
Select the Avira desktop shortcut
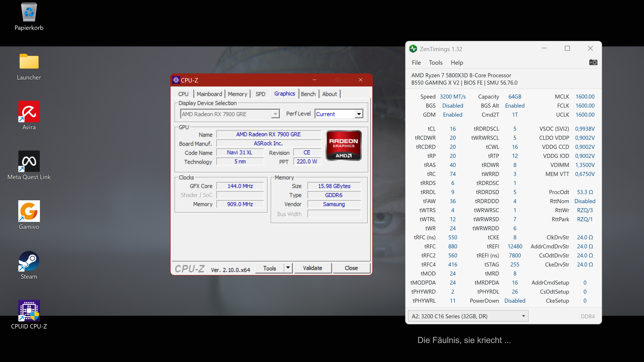pyautogui.click(x=29, y=111)
